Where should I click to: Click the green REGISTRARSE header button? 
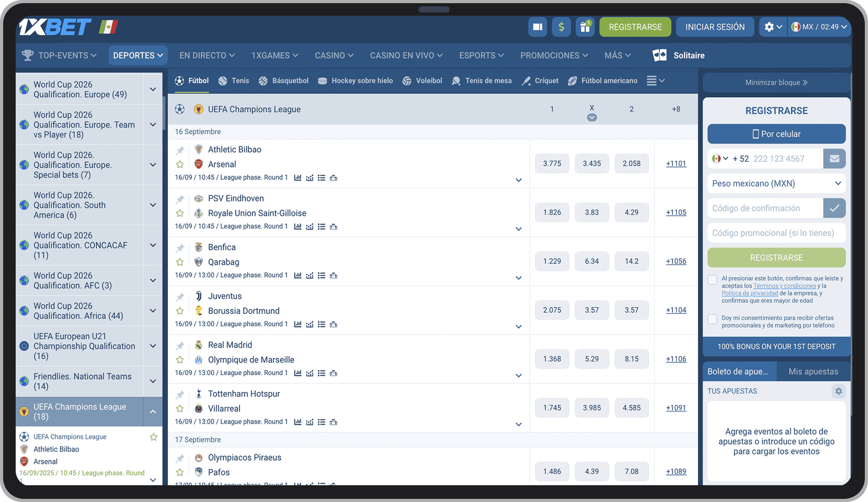pyautogui.click(x=635, y=27)
